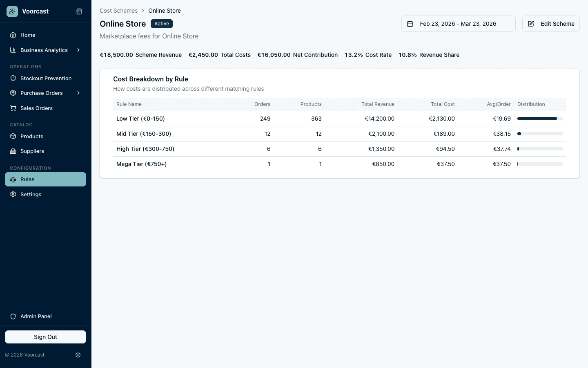The image size is (588, 368).
Task: Click the Settings gear icon
Action: [13, 194]
